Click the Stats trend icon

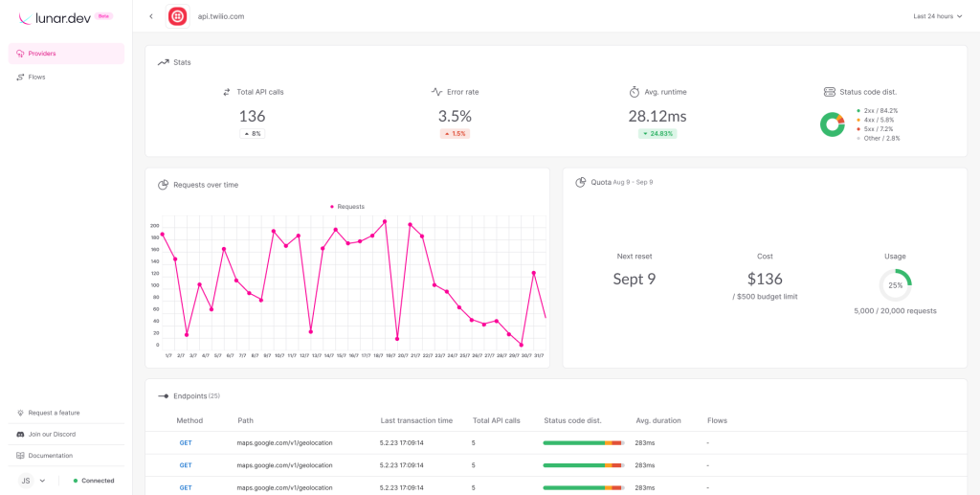coord(164,62)
